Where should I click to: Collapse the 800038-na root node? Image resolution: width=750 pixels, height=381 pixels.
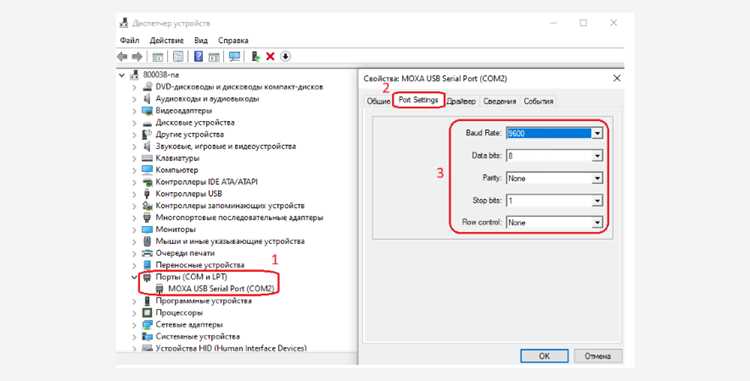[x=122, y=75]
